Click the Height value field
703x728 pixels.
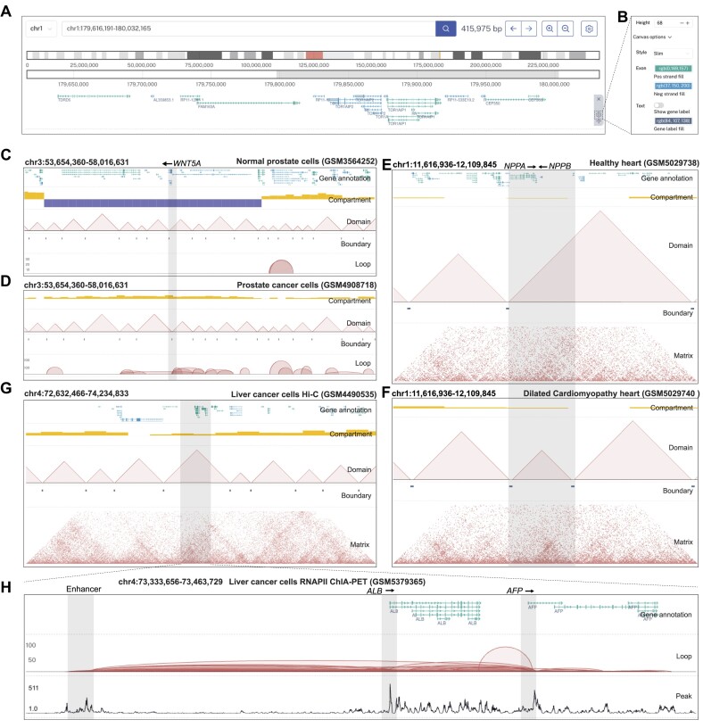(x=666, y=23)
